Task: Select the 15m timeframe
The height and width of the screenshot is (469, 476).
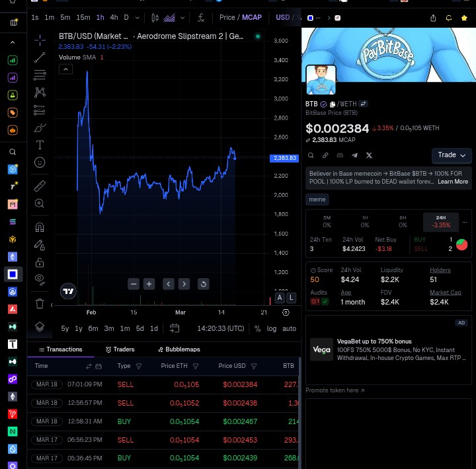Action: [83, 18]
